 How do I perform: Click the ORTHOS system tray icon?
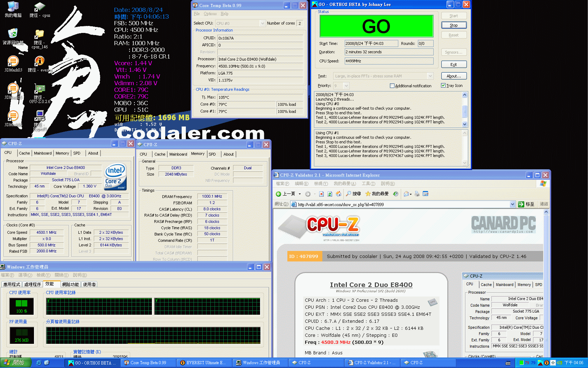[x=540, y=363]
